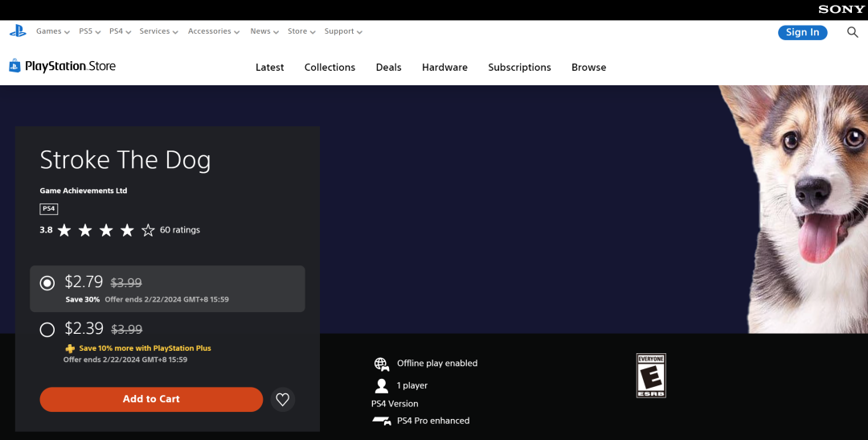This screenshot has width=868, height=440.
Task: Expand the Support dropdown menu
Action: click(x=343, y=31)
